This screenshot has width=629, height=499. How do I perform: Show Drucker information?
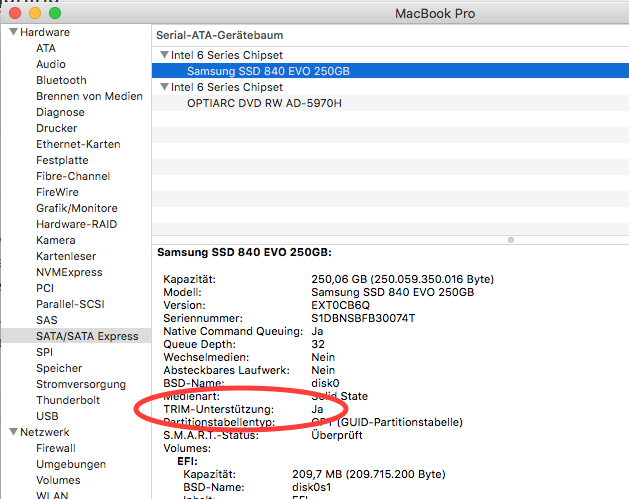(56, 128)
